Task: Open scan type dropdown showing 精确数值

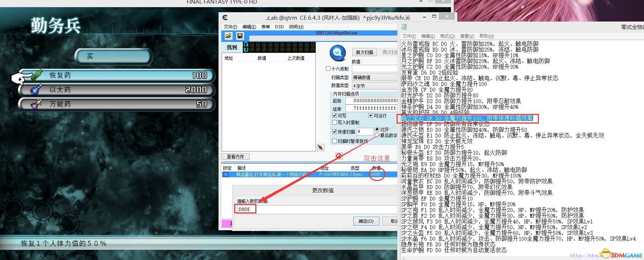Action: [x=374, y=77]
